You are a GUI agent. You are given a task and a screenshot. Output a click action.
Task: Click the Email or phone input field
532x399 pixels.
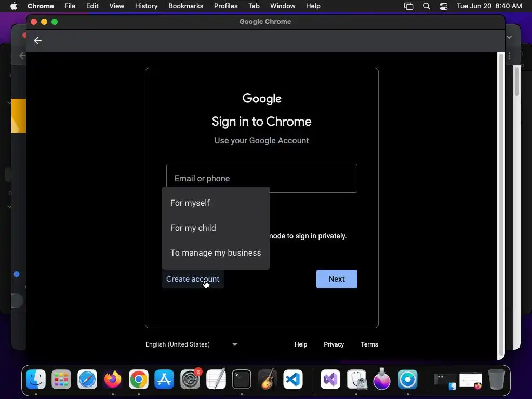click(262, 178)
